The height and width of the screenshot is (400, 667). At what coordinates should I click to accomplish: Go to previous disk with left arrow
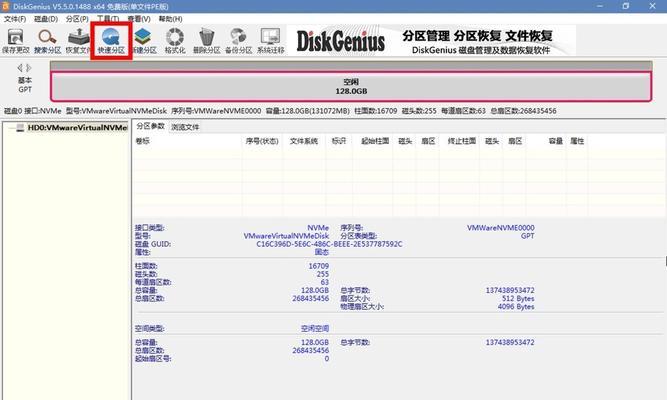pyautogui.click(x=20, y=68)
